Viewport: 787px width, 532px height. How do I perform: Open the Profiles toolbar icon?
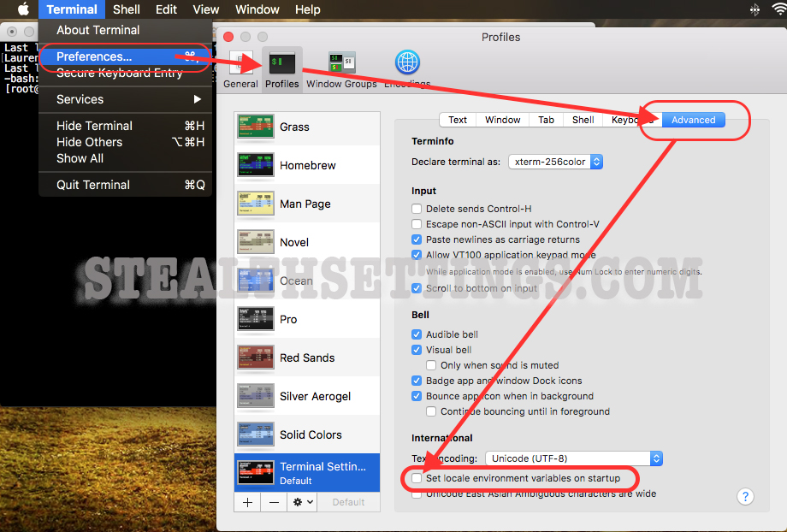281,69
